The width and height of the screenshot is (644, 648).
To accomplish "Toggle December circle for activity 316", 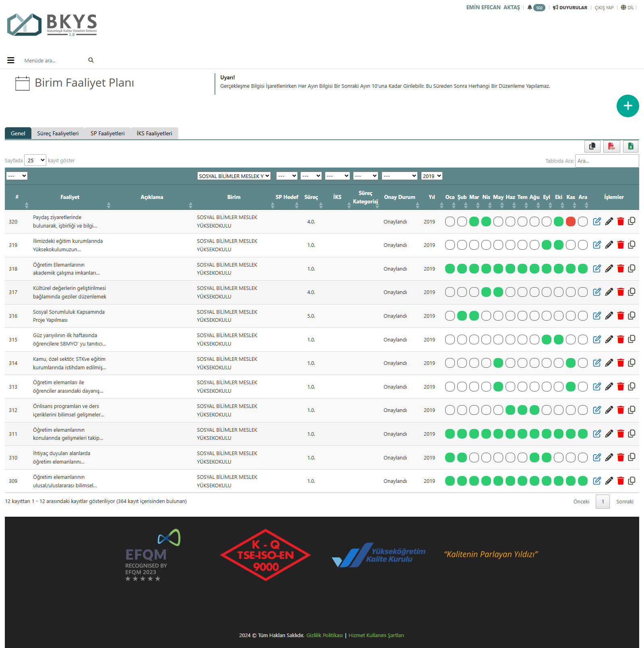I will [x=582, y=316].
